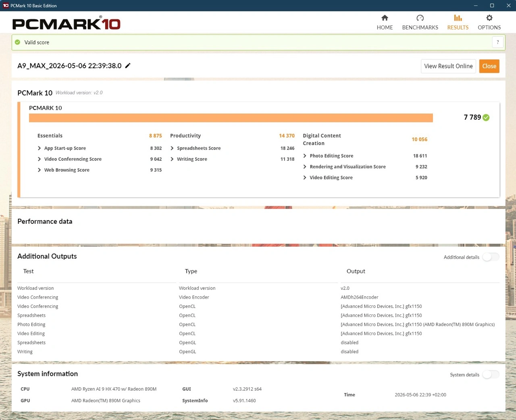The height and width of the screenshot is (420, 516).
Task: Click the Time value 2026-05-06 22:39 +02:00
Action: tap(420, 395)
